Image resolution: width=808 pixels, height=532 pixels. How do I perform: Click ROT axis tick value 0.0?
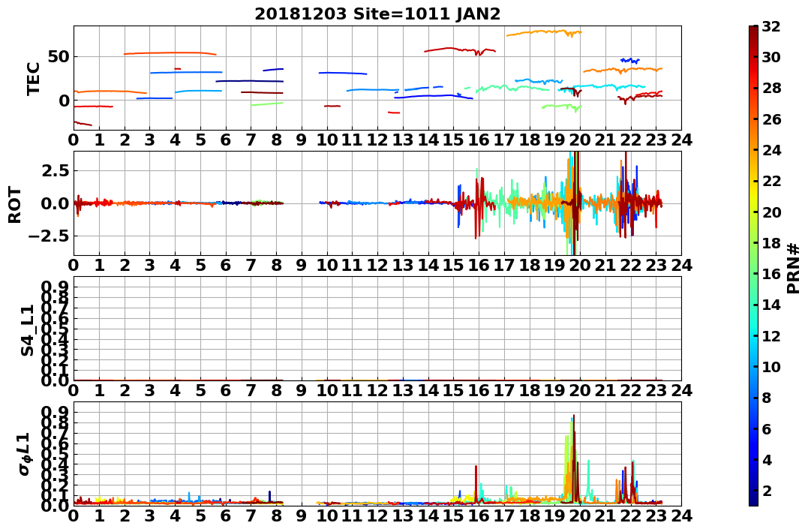point(56,203)
